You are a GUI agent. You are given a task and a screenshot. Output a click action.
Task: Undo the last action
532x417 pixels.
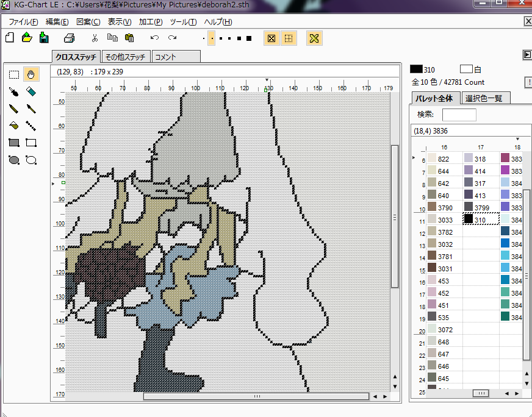(155, 38)
